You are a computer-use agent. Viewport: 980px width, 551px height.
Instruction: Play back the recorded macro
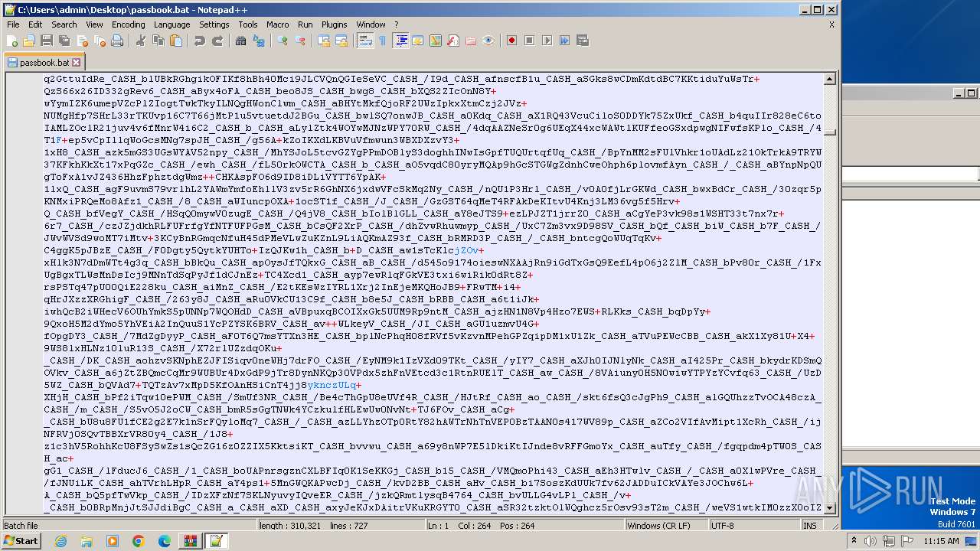click(x=547, y=41)
